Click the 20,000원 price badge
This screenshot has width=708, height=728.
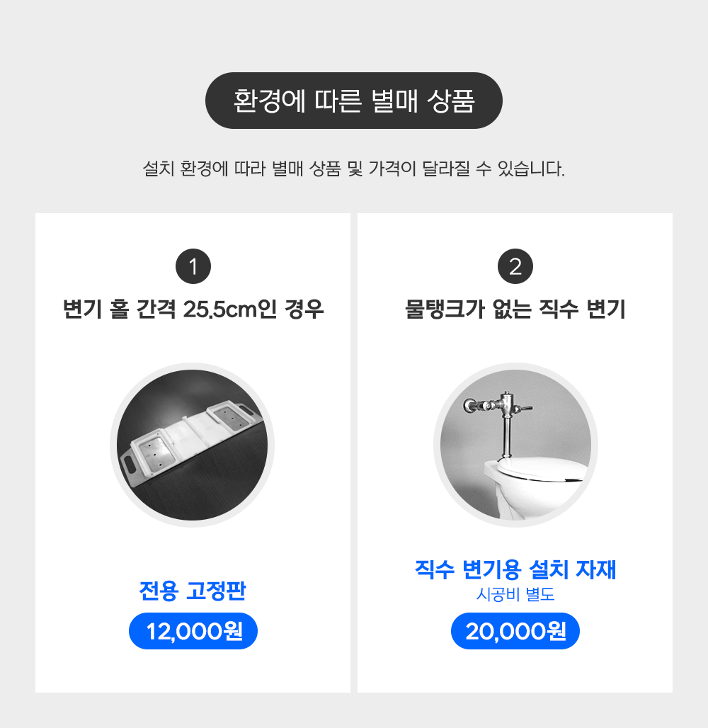pyautogui.click(x=515, y=631)
